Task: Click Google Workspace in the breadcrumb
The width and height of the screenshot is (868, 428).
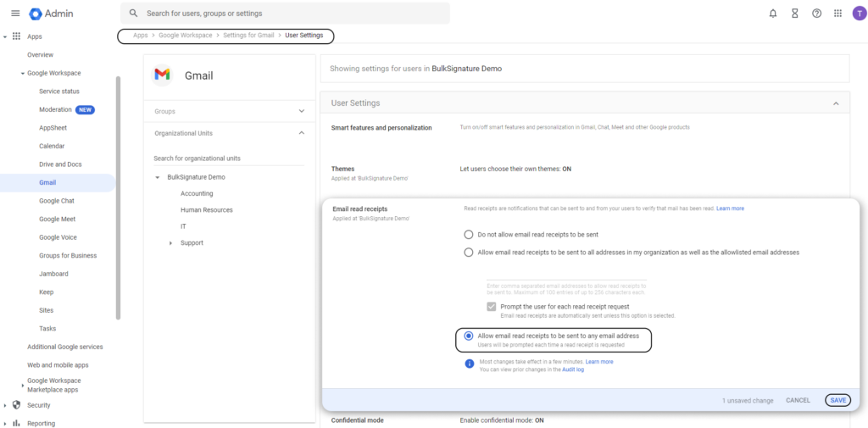Action: tap(186, 35)
